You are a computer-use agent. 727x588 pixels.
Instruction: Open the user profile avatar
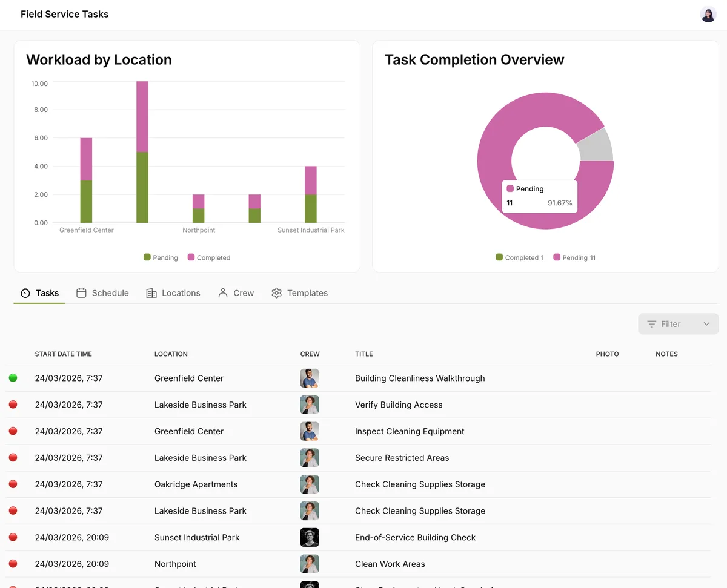pyautogui.click(x=708, y=15)
